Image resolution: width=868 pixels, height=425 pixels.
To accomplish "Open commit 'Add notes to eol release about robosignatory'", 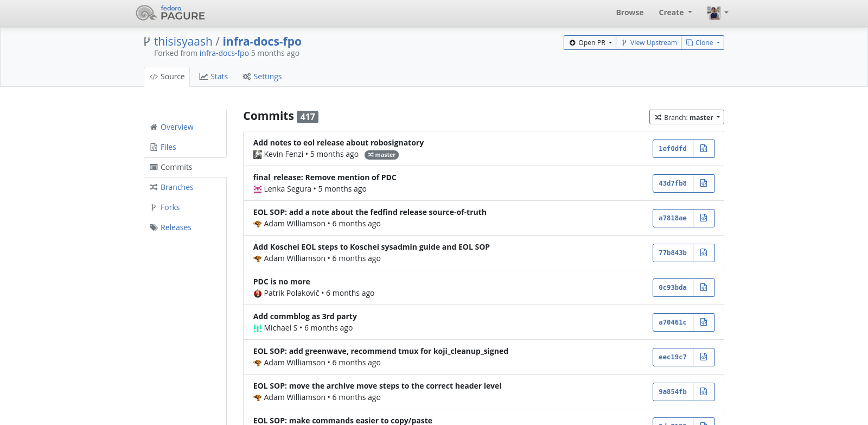I will [339, 143].
